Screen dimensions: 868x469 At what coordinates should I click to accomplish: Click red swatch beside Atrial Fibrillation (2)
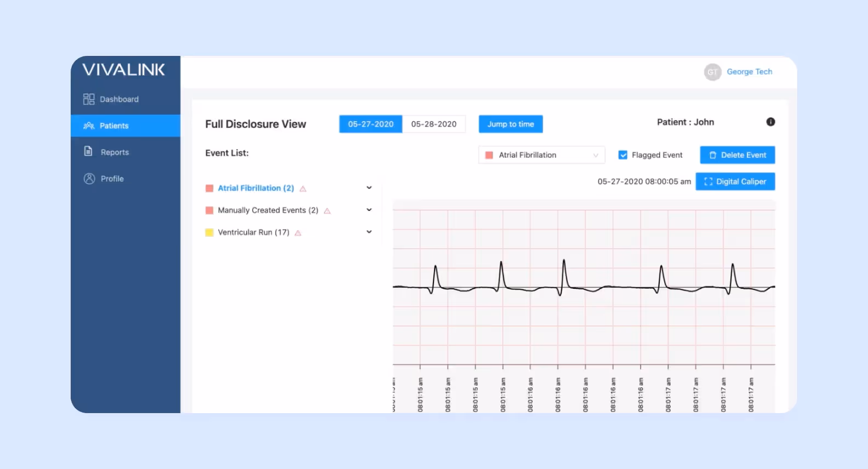tap(209, 188)
